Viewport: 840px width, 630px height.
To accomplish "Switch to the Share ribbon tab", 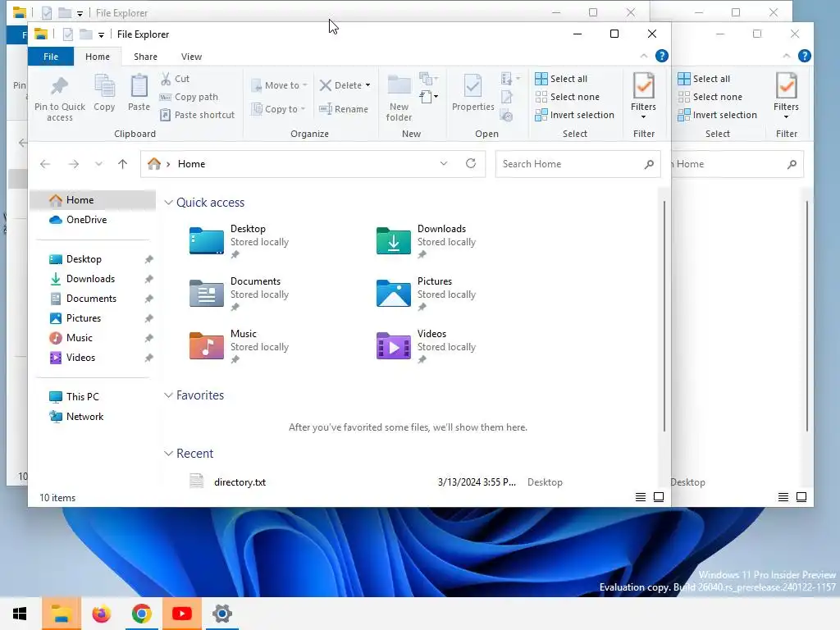I will tap(146, 57).
